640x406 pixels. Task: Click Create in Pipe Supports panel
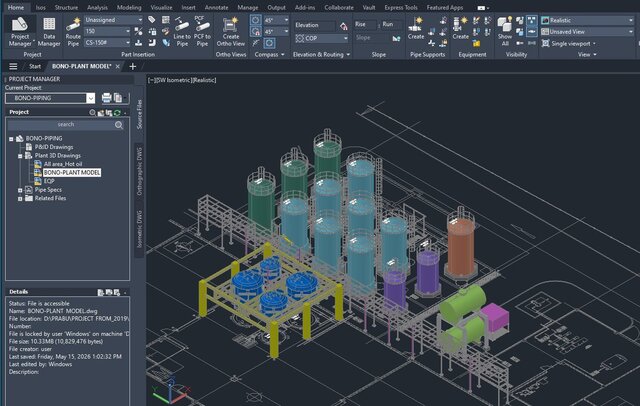(416, 29)
